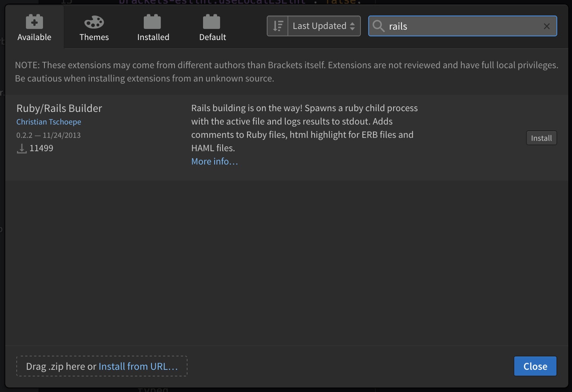
Task: Focus the search field containing "rails"
Action: [462, 26]
